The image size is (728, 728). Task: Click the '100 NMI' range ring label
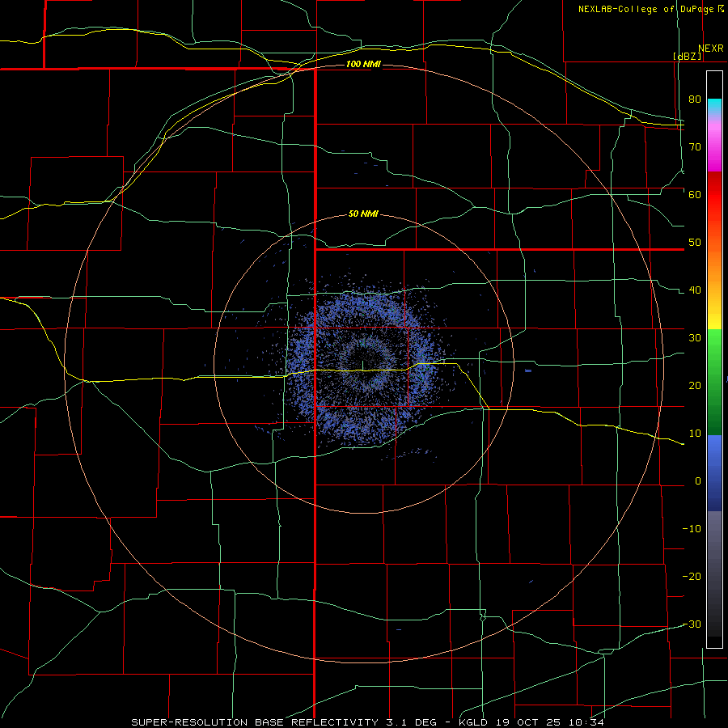(363, 64)
